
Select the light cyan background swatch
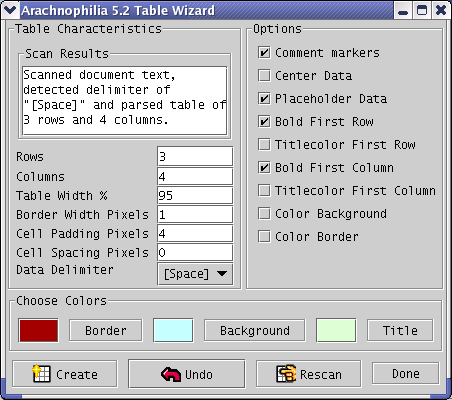point(173,330)
